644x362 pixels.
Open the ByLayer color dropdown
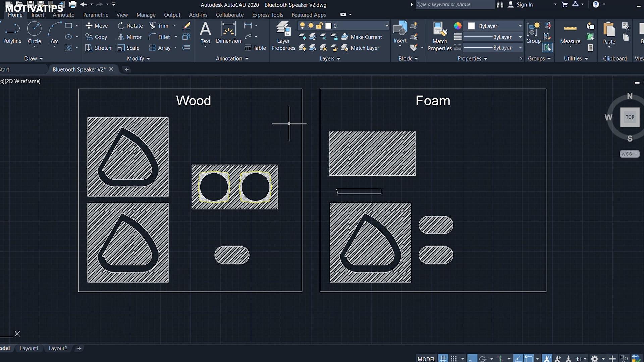520,26
